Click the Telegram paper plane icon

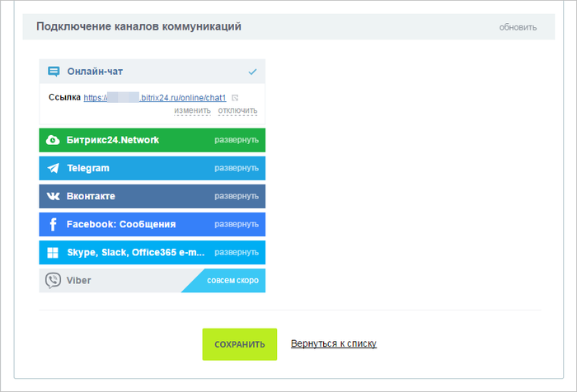click(x=54, y=168)
